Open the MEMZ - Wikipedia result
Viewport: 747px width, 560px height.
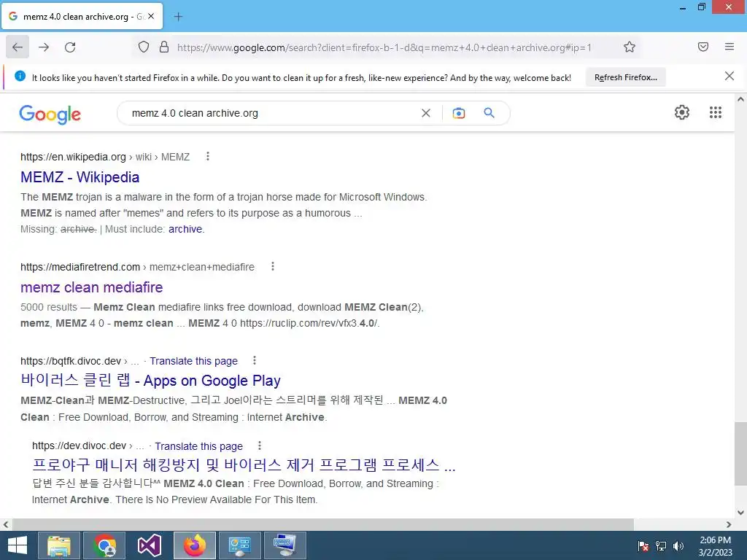[x=80, y=177]
